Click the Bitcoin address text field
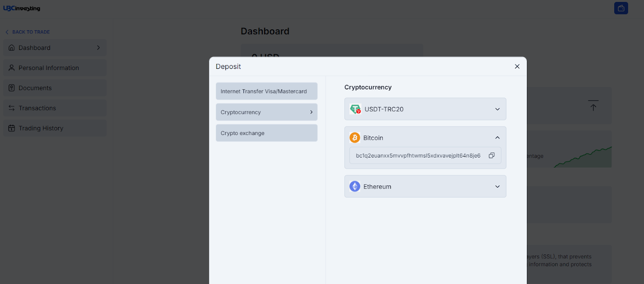 coord(418,156)
